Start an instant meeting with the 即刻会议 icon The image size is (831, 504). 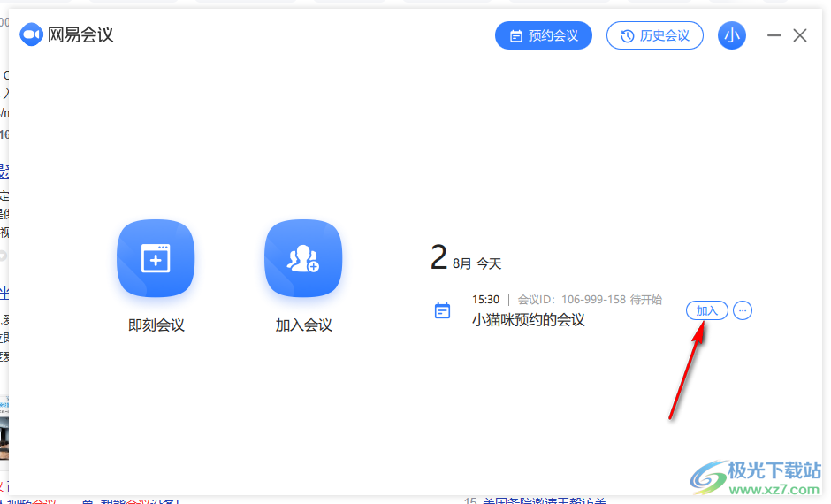[x=156, y=258]
